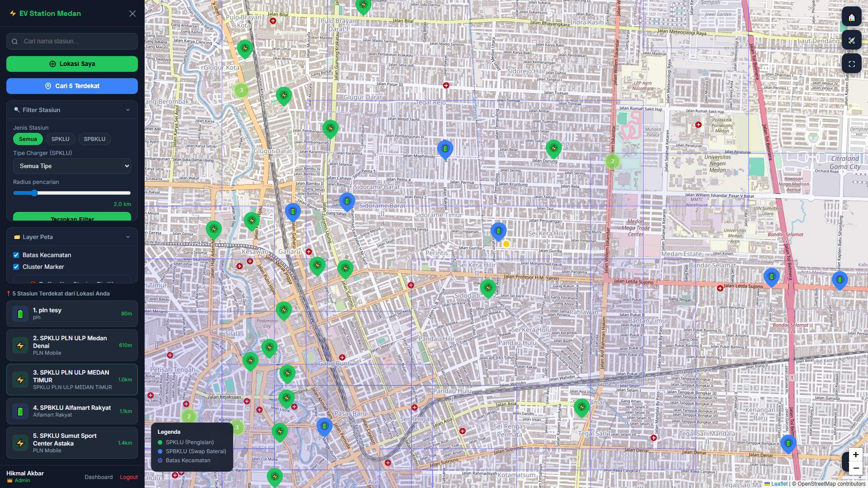
Task: Click SPBKLU (Swap Baterai) legend entry
Action: tap(192, 451)
